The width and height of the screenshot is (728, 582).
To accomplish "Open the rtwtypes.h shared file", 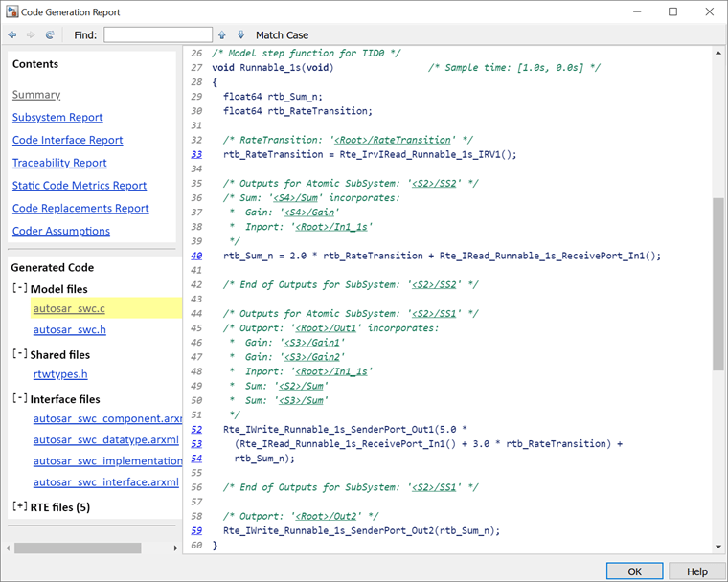I will (x=60, y=374).
